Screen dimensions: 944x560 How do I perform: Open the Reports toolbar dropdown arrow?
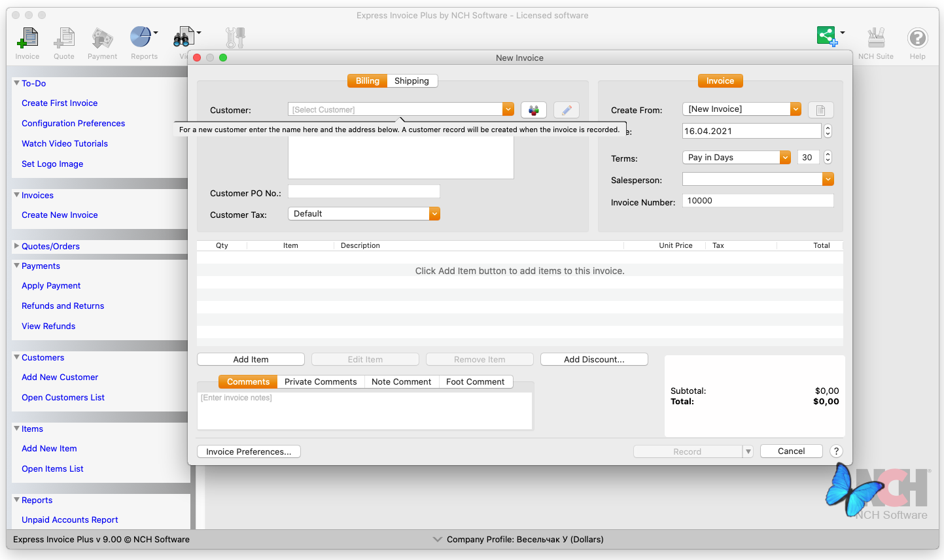point(156,32)
